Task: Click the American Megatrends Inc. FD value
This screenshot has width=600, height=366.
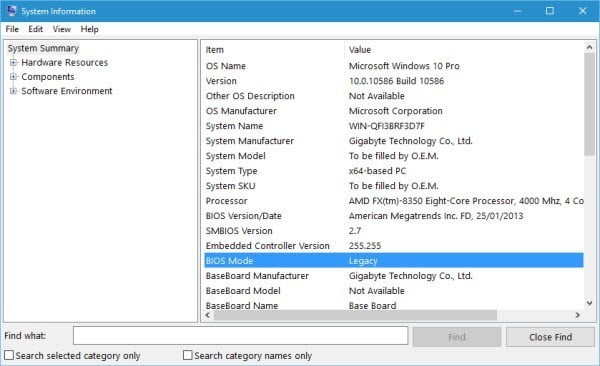Action: (435, 216)
